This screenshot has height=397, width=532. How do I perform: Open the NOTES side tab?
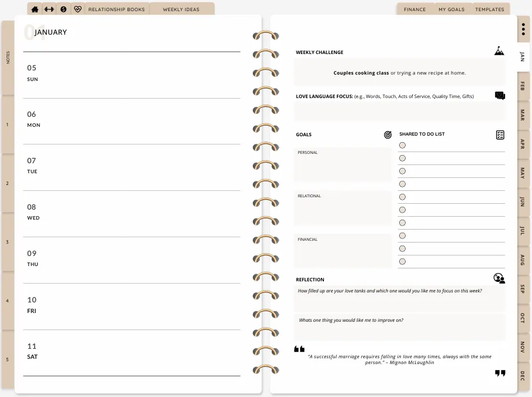[8, 58]
